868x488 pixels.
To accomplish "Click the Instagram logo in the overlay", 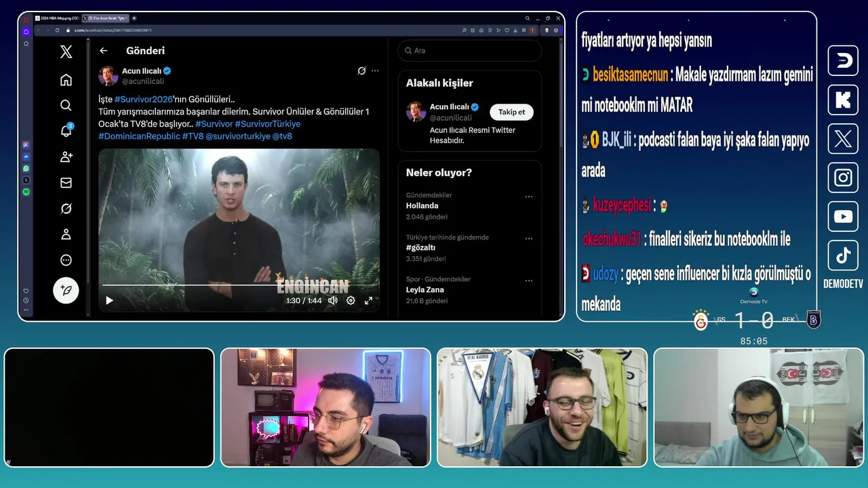I will click(x=843, y=178).
